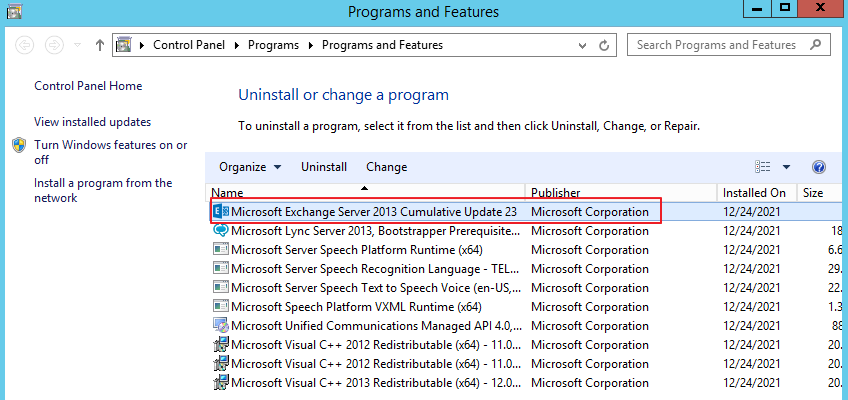This screenshot has height=400, width=848.
Task: Select Programs breadcrumb in address bar
Action: point(273,45)
